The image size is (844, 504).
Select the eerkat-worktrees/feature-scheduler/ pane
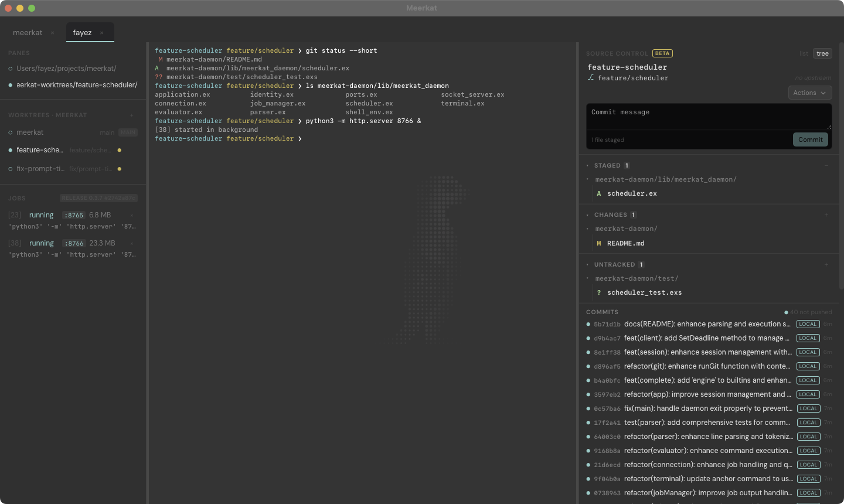[x=73, y=85]
